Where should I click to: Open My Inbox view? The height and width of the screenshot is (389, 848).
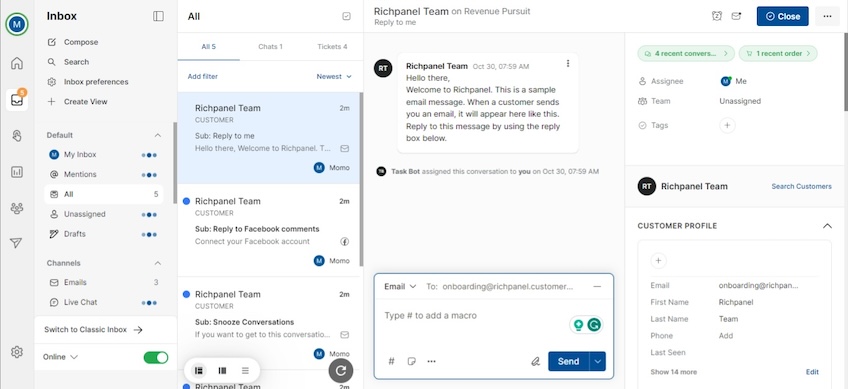coord(104,155)
